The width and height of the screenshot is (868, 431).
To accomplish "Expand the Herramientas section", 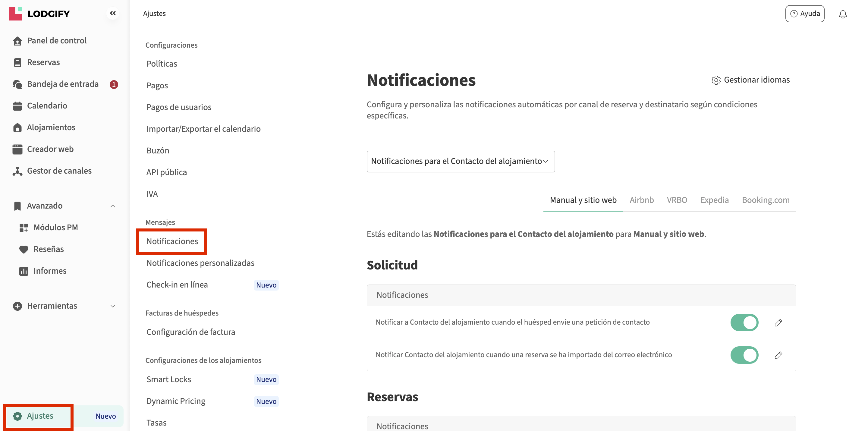I will tap(112, 306).
